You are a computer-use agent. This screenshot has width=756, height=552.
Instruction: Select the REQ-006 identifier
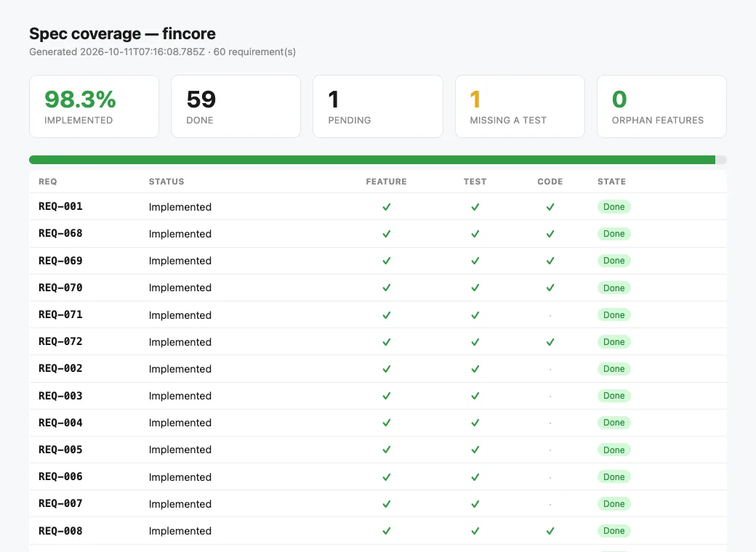click(x=60, y=476)
